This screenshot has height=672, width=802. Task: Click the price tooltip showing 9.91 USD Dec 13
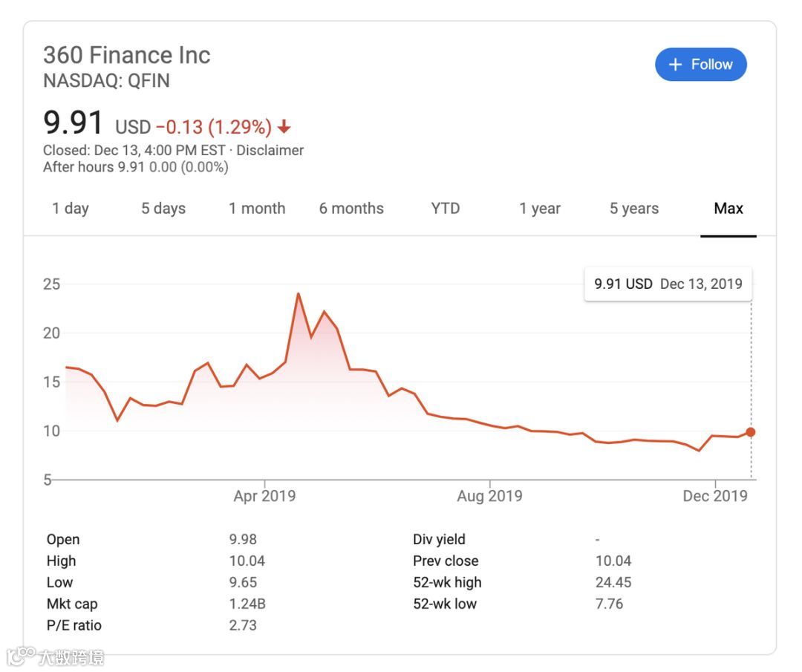668,284
